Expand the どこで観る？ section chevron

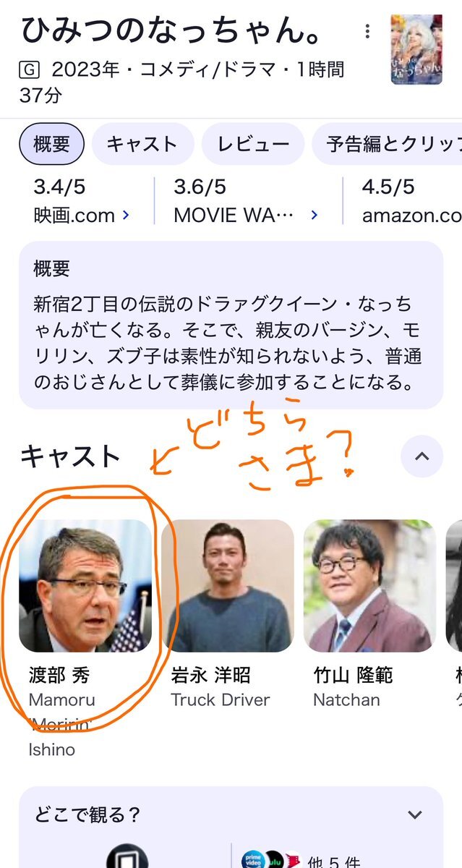click(415, 815)
